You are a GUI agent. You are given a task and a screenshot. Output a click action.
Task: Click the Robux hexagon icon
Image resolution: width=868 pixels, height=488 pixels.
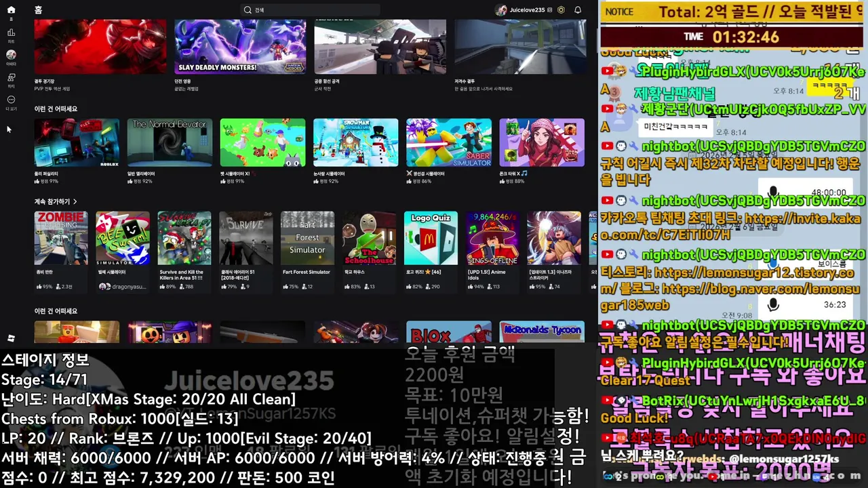pyautogui.click(x=561, y=10)
